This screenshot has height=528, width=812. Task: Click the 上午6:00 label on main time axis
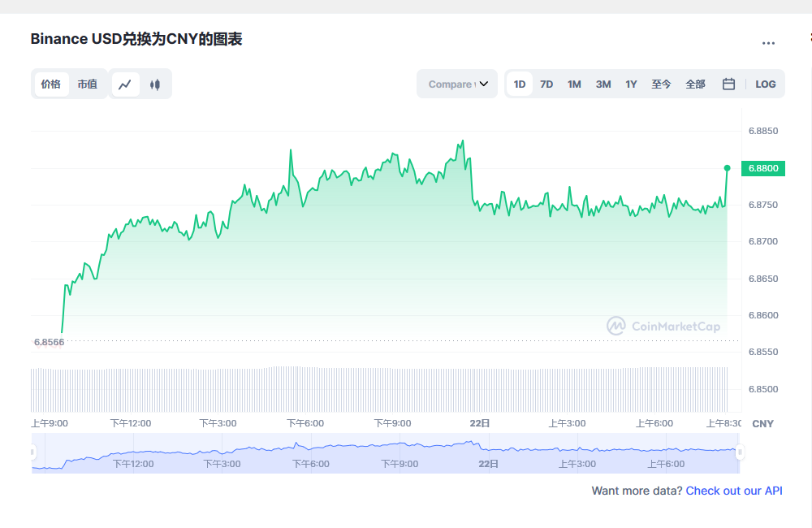pos(654,423)
